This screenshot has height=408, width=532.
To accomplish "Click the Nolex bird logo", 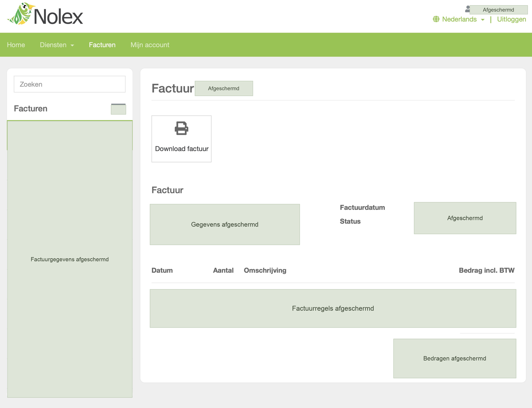I will 45,14.
